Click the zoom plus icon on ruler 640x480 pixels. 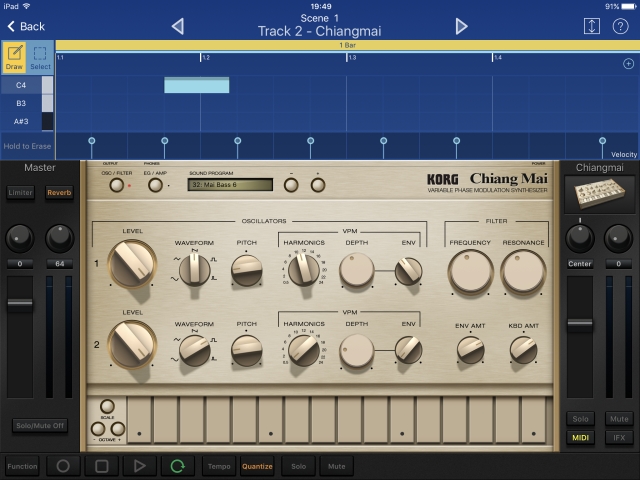click(x=628, y=63)
